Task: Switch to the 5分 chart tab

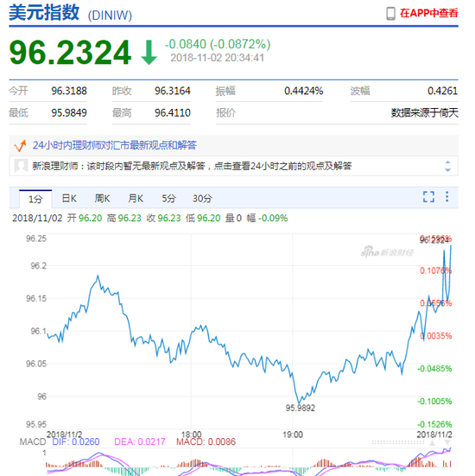Action: (168, 199)
